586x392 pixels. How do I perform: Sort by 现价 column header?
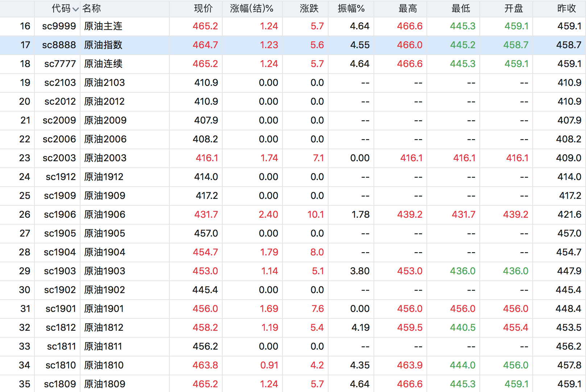click(203, 8)
